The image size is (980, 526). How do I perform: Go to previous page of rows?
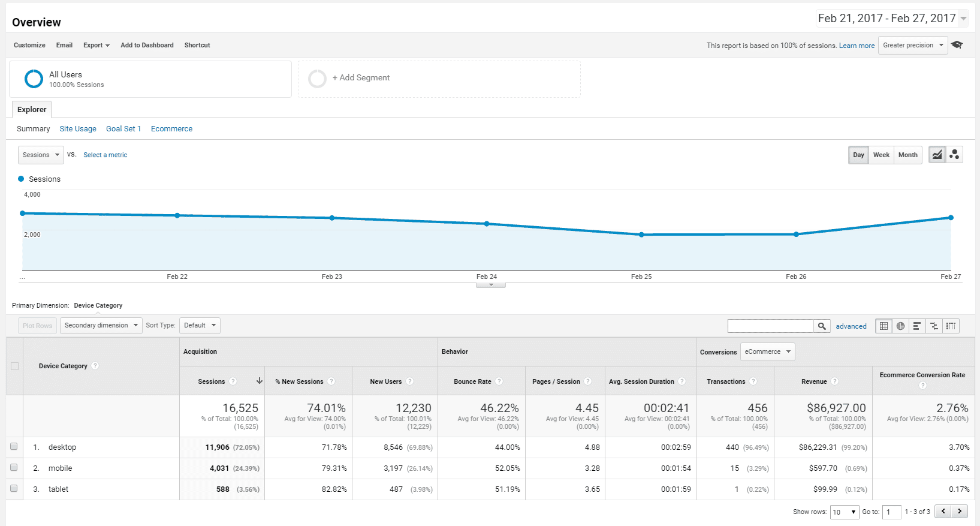(943, 511)
